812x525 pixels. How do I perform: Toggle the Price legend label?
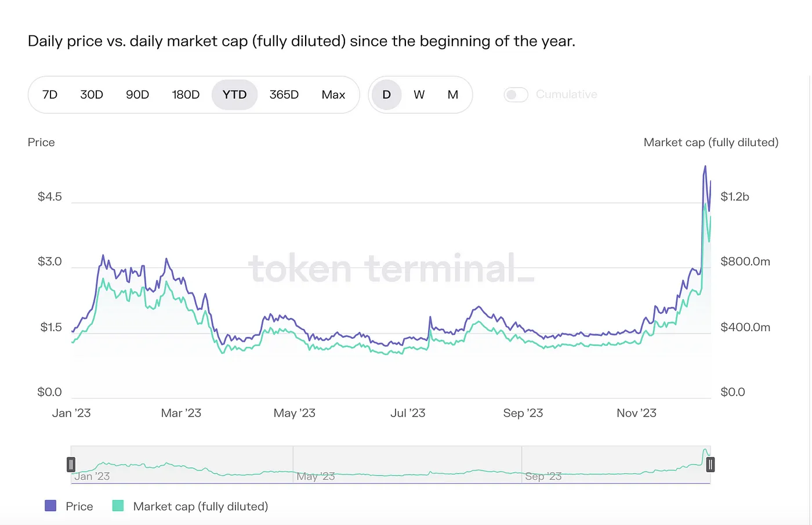coord(79,506)
